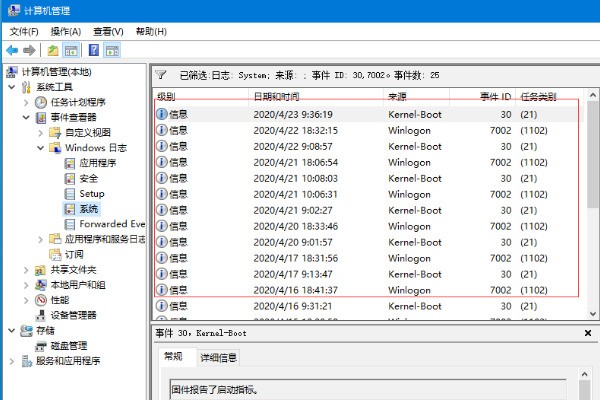Expand the 共享文件夹 tree node
The width and height of the screenshot is (600, 400).
coord(27,270)
